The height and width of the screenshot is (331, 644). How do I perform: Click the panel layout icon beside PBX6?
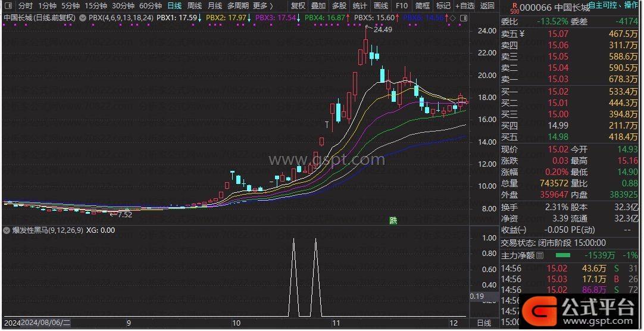(464, 18)
